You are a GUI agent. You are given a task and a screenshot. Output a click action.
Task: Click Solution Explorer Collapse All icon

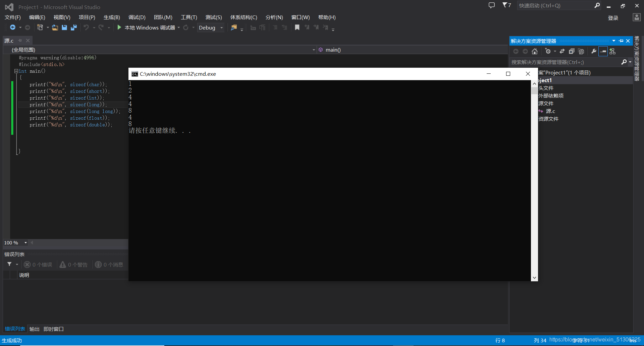572,51
